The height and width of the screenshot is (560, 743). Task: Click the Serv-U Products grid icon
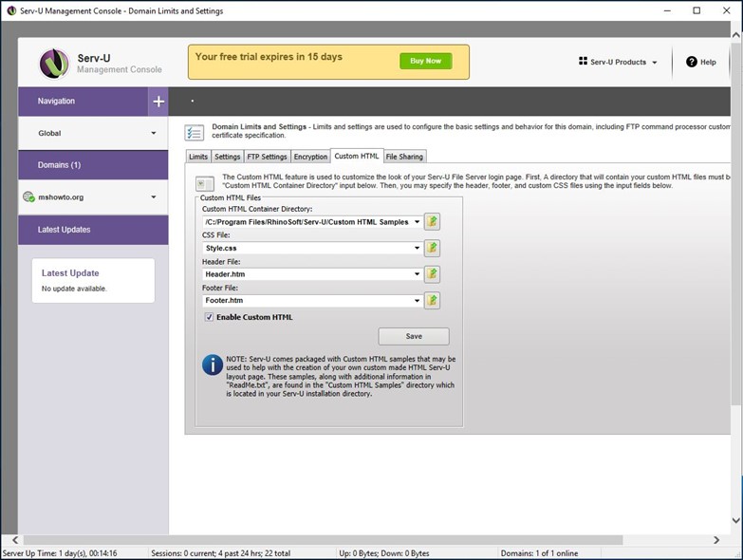coord(583,61)
